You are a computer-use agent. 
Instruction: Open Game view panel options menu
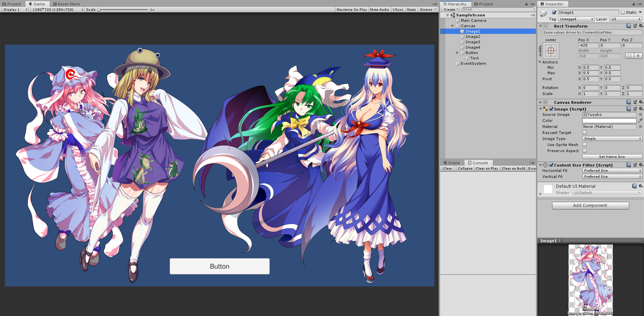pyautogui.click(x=435, y=4)
